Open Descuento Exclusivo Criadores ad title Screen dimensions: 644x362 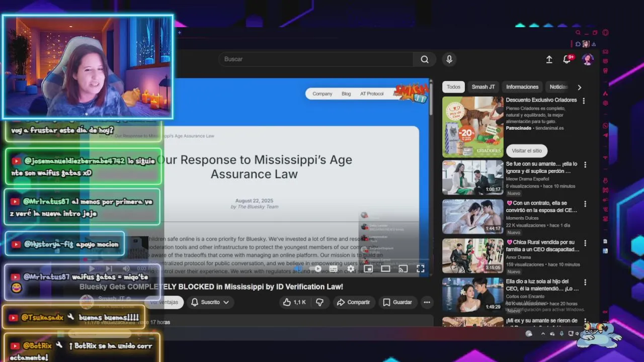(x=541, y=100)
